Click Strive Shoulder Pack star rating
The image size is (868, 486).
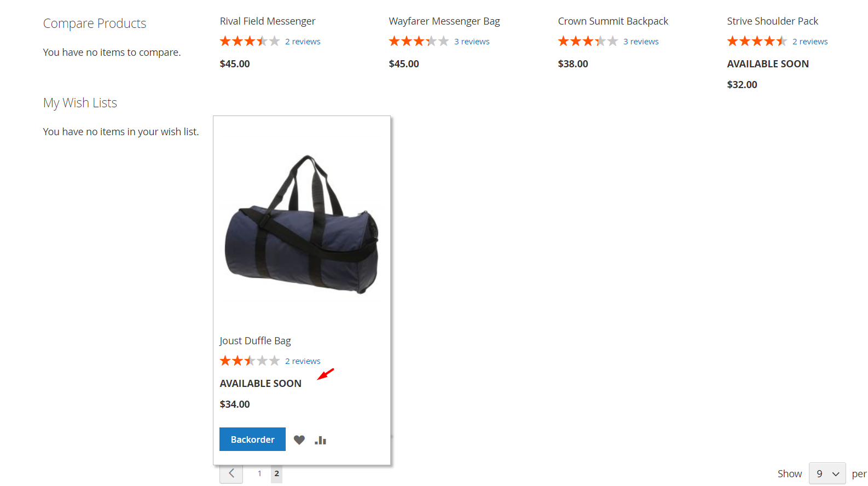[757, 42]
